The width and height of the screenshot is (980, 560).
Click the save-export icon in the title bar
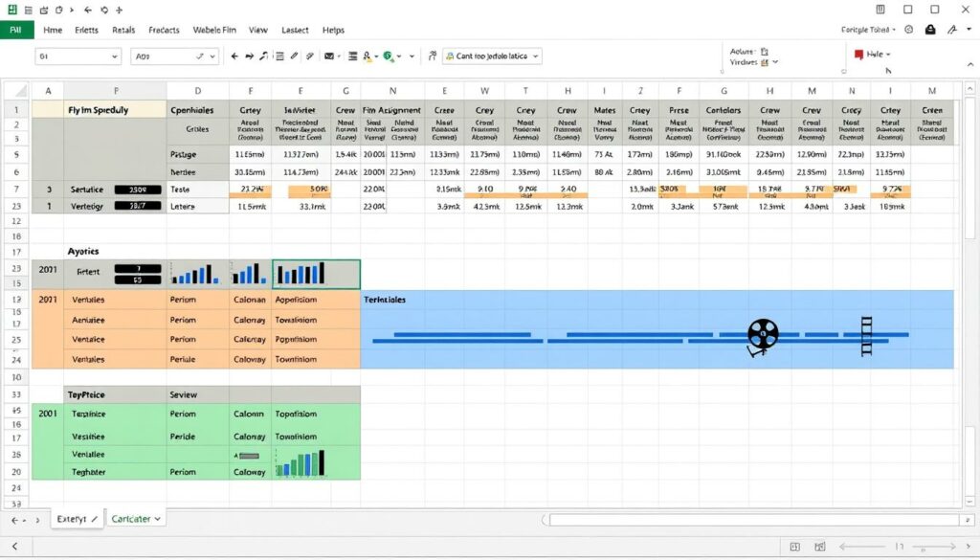click(x=44, y=10)
